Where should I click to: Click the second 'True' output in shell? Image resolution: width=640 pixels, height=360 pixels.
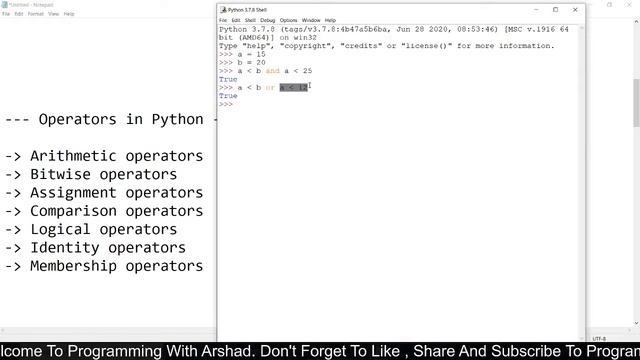coord(228,96)
